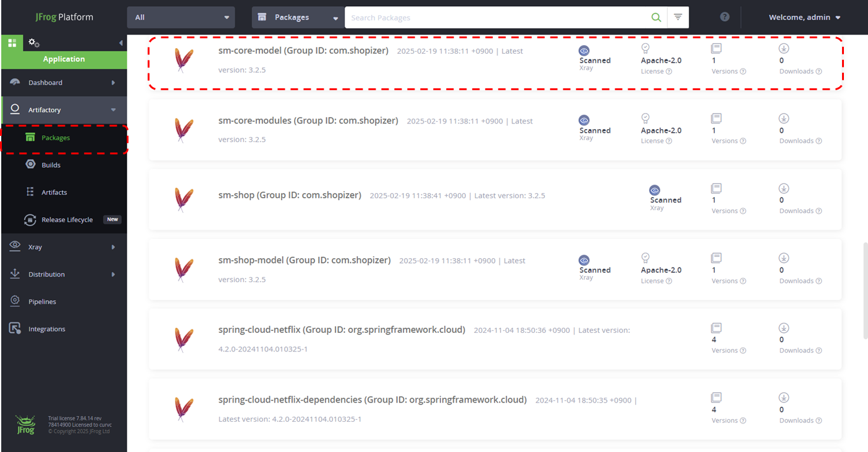The image size is (868, 452).
Task: Click the page vertical scrollbar thumb
Action: (x=865, y=290)
